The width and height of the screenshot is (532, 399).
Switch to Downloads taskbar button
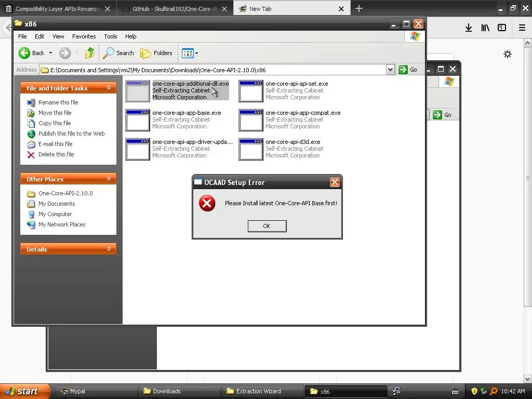pos(179,391)
